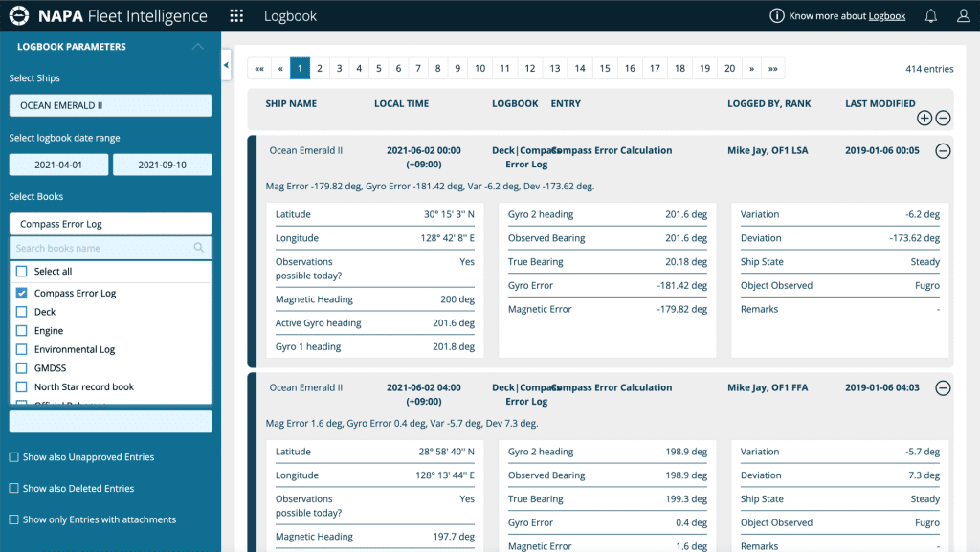This screenshot has height=552, width=980.
Task: Check the Environmental Log checkbox
Action: pyautogui.click(x=22, y=349)
